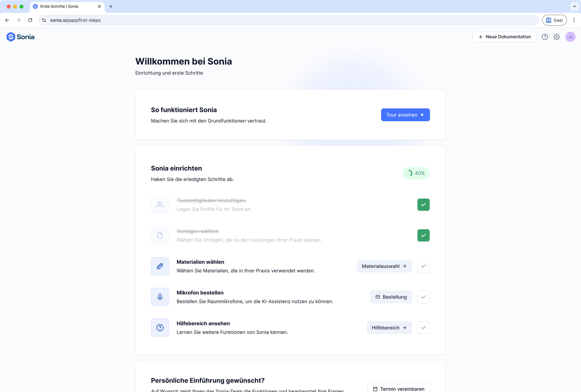Image resolution: width=581 pixels, height=392 pixels.
Task: Open the settings gear icon
Action: [557, 37]
